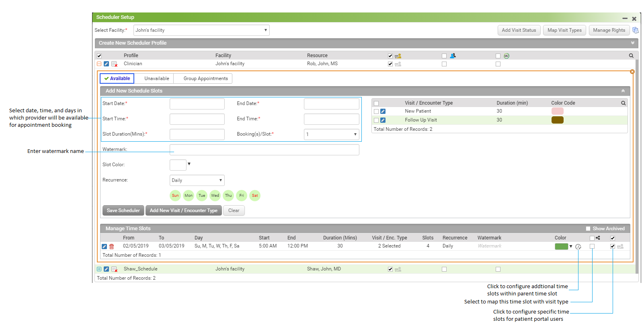Check map-to-visit-type box for 02/05/2019 slot
Viewport: 644px width, 326px height.
click(592, 246)
